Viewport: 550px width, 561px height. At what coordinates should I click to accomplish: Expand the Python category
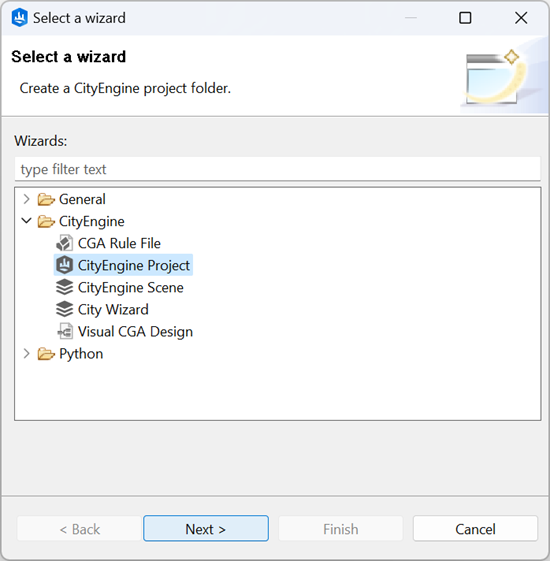click(x=26, y=353)
